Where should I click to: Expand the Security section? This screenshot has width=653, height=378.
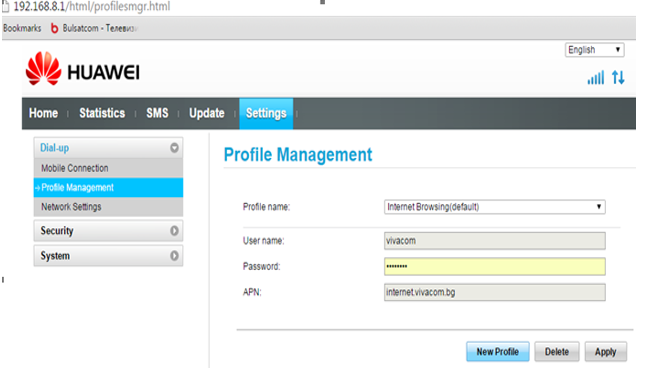(x=108, y=231)
